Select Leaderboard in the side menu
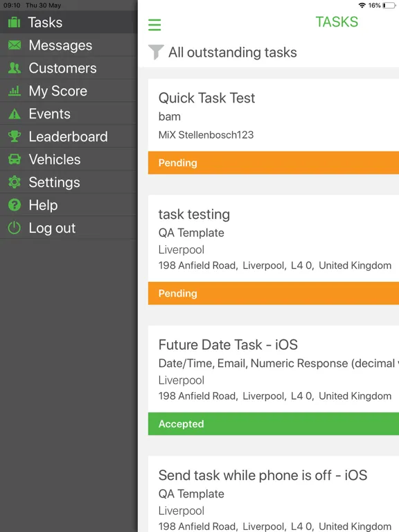 pos(69,136)
